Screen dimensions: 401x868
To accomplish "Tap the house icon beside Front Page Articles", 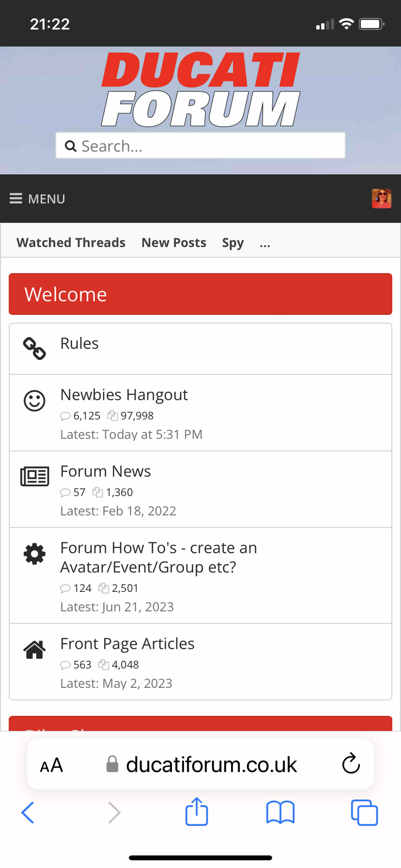I will (x=34, y=649).
